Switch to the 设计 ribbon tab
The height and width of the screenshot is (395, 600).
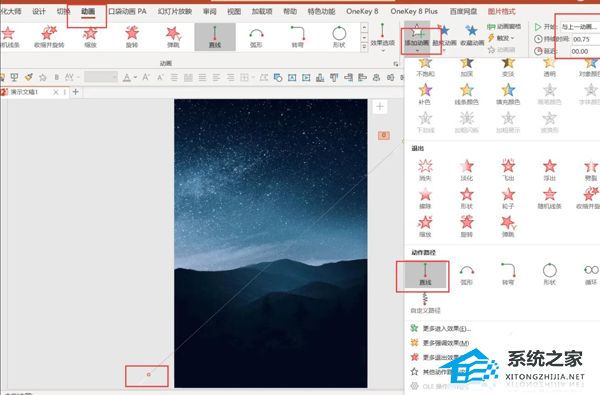[39, 11]
